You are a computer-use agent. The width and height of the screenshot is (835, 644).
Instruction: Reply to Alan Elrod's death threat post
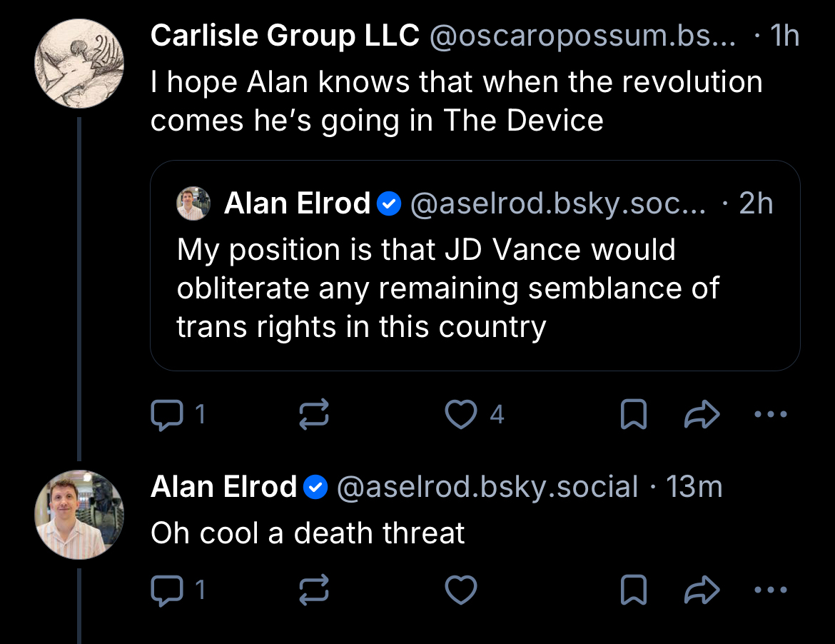[x=168, y=590]
